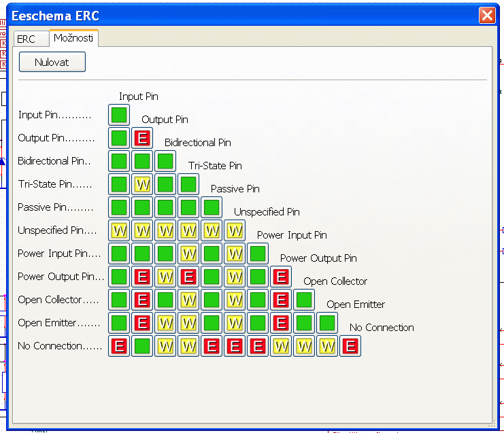504x433 pixels.
Task: Toggle Open Collector row, Tri-State warning cell
Action: click(188, 300)
